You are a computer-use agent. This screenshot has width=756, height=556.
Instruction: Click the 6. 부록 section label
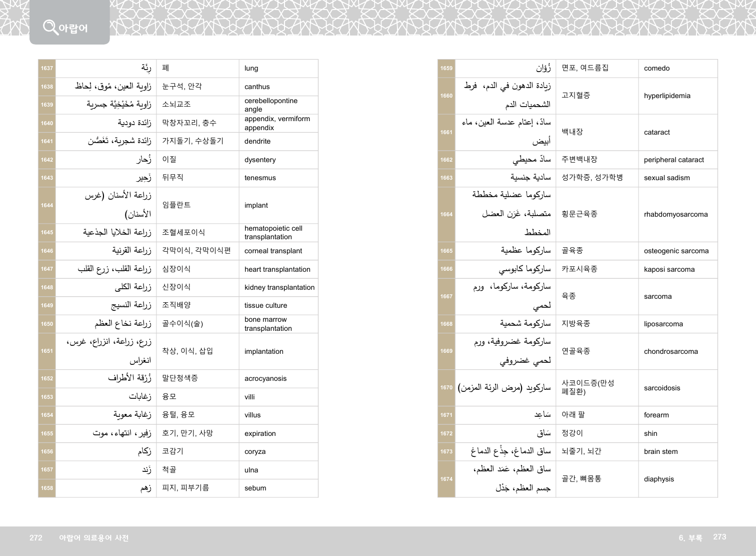(x=690, y=538)
